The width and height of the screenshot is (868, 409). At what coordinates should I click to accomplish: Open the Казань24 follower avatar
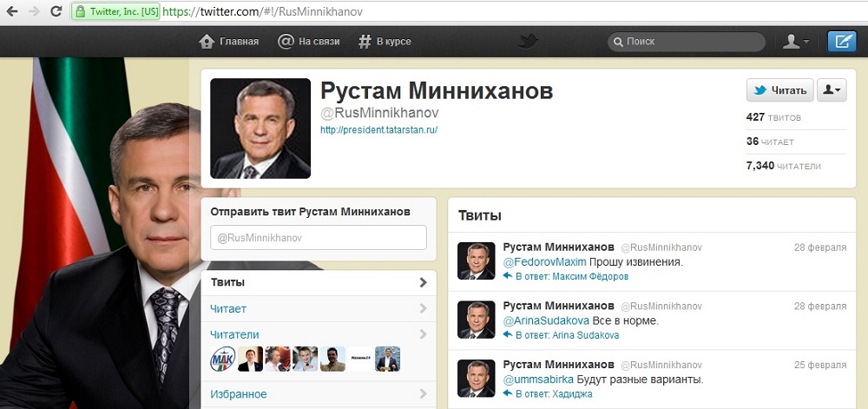360,359
